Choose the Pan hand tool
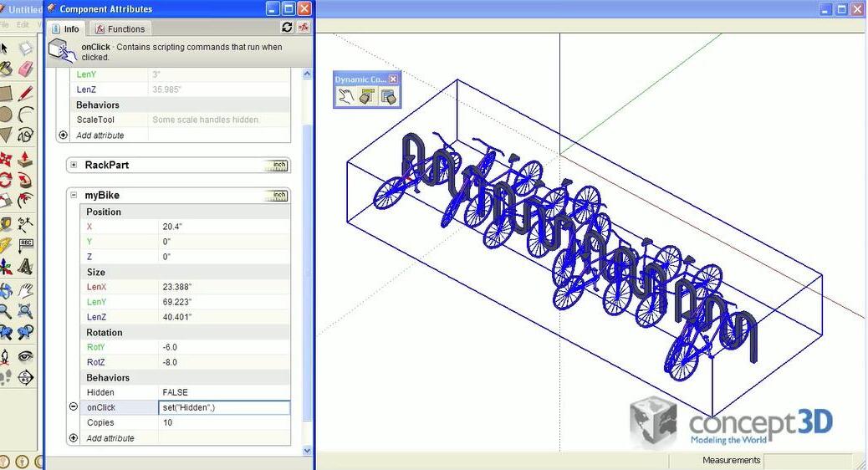This screenshot has height=470, width=868. coord(26,289)
